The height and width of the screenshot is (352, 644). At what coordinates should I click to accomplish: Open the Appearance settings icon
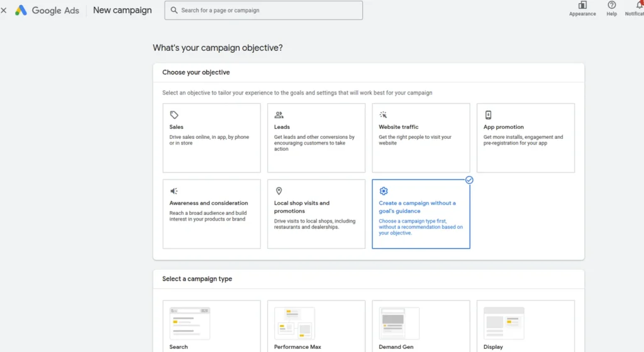(x=582, y=6)
